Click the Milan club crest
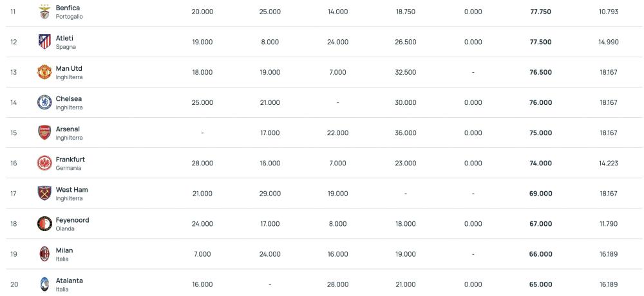This screenshot has height=296, width=644. coord(44,254)
